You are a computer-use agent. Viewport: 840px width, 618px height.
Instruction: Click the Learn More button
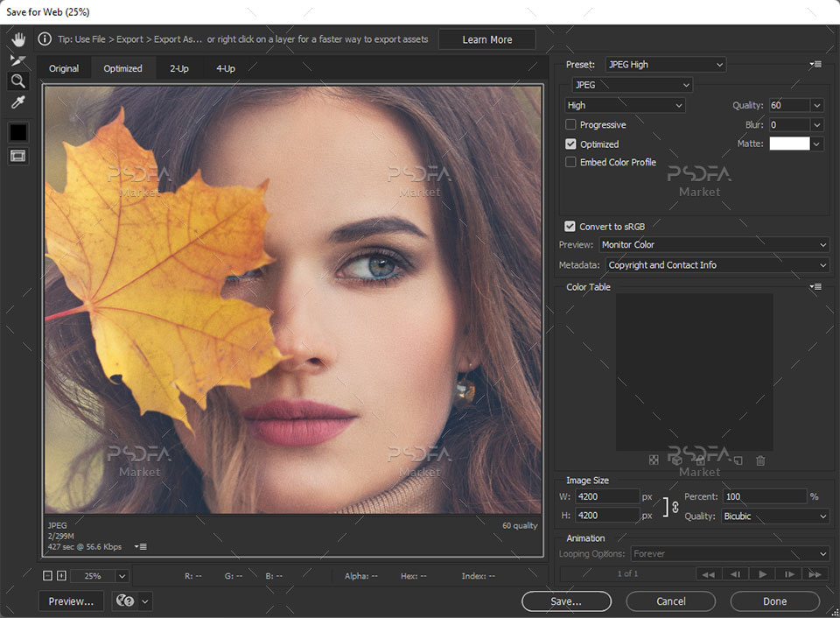(x=487, y=39)
